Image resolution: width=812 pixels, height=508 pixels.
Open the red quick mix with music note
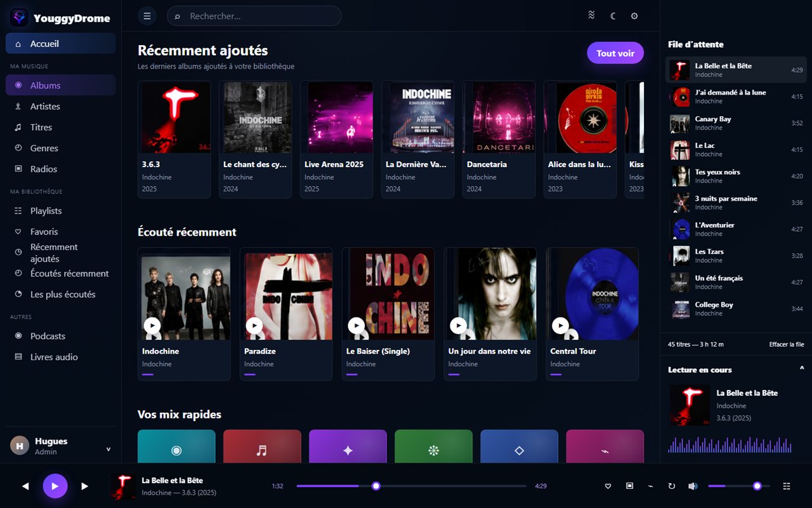(262, 447)
